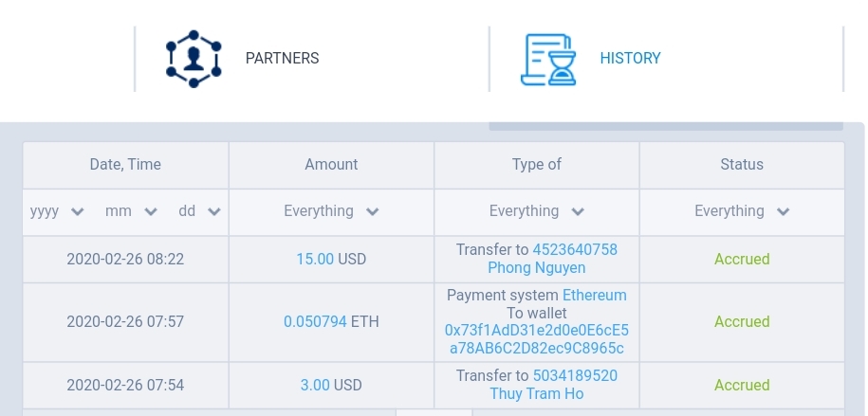
Task: Click the History hourglass document icon
Action: pyautogui.click(x=548, y=60)
